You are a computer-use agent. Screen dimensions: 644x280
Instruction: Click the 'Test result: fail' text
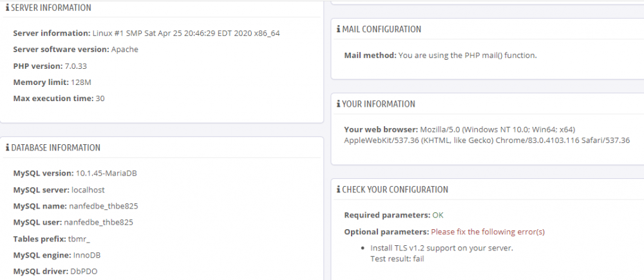tap(397, 259)
